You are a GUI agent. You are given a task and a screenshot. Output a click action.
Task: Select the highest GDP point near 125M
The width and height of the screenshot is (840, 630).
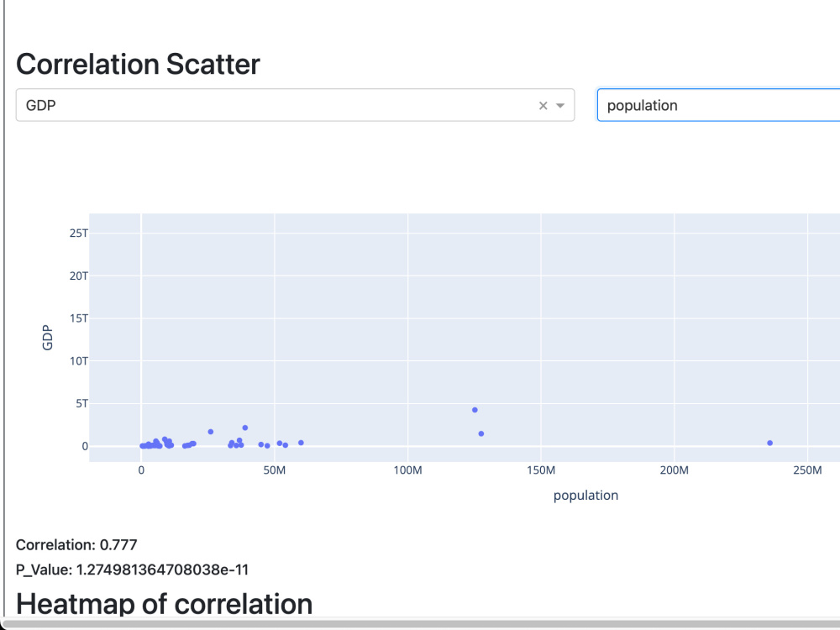click(475, 410)
